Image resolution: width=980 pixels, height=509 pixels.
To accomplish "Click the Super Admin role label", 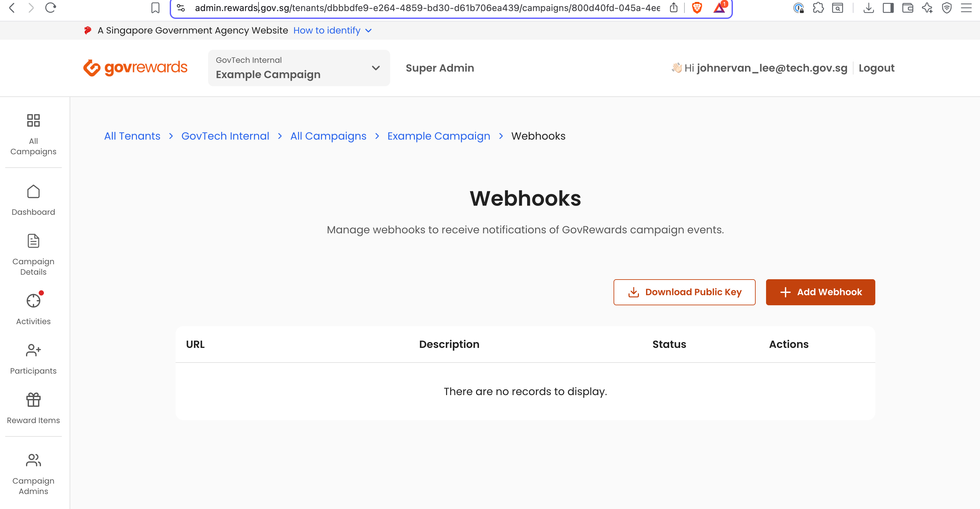I will (440, 68).
